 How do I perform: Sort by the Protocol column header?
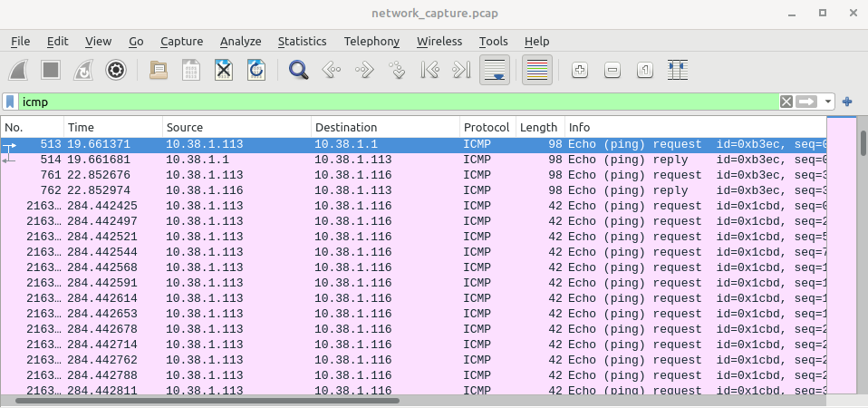pos(487,127)
